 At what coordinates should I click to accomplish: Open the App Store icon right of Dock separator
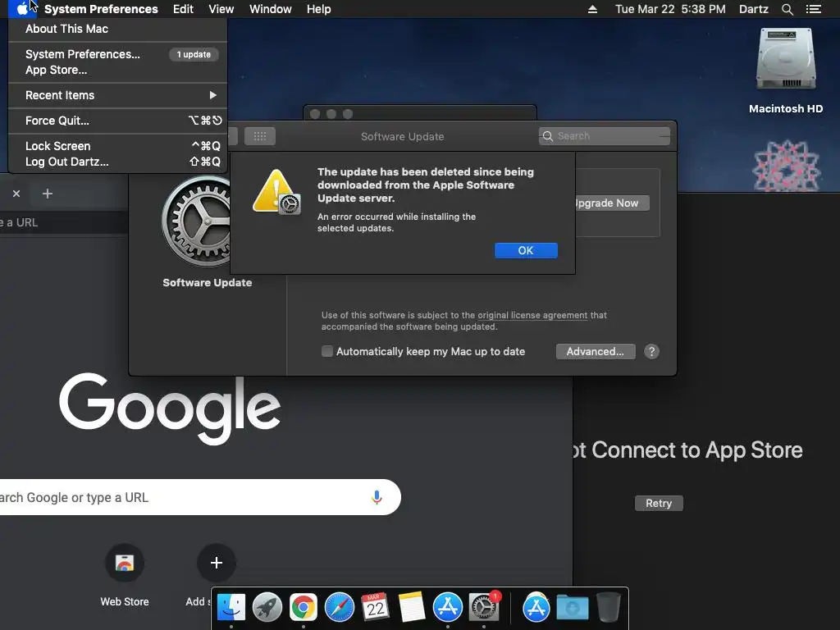point(536,608)
